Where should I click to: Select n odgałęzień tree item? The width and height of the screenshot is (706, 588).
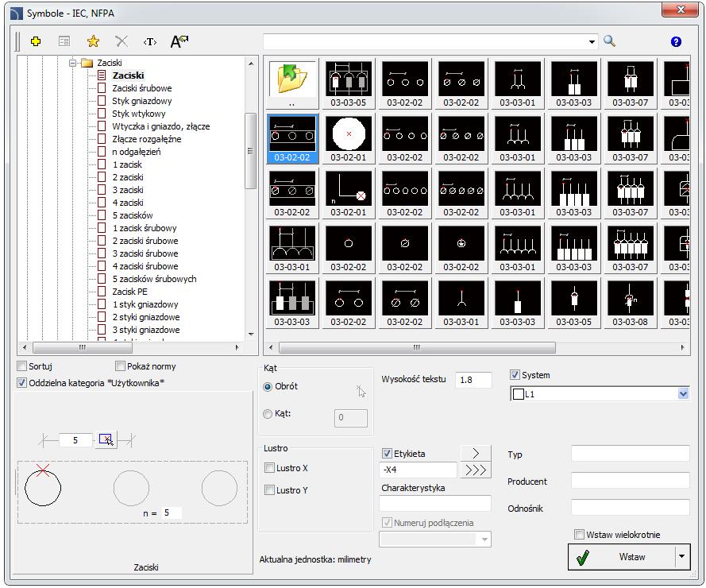click(137, 152)
